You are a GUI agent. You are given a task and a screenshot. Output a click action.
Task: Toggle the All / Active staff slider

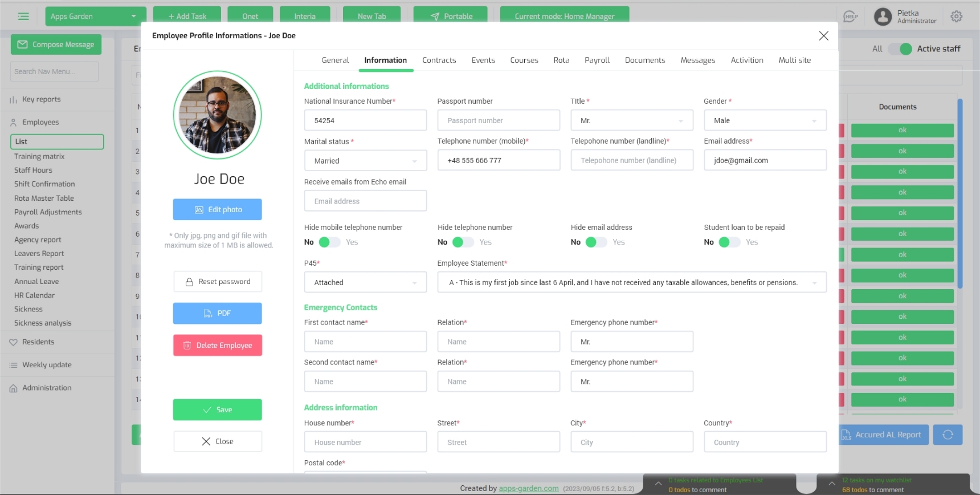[x=900, y=49]
